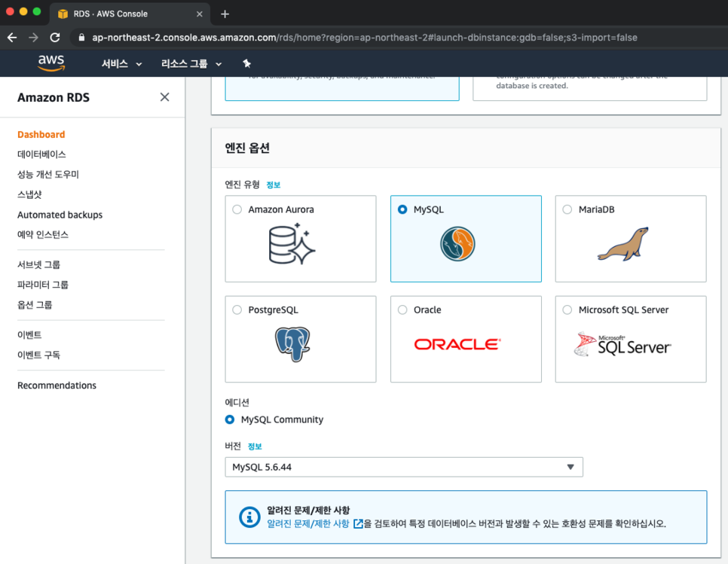The width and height of the screenshot is (728, 564).
Task: Click the 엔진 옵션 section heading
Action: 247,148
